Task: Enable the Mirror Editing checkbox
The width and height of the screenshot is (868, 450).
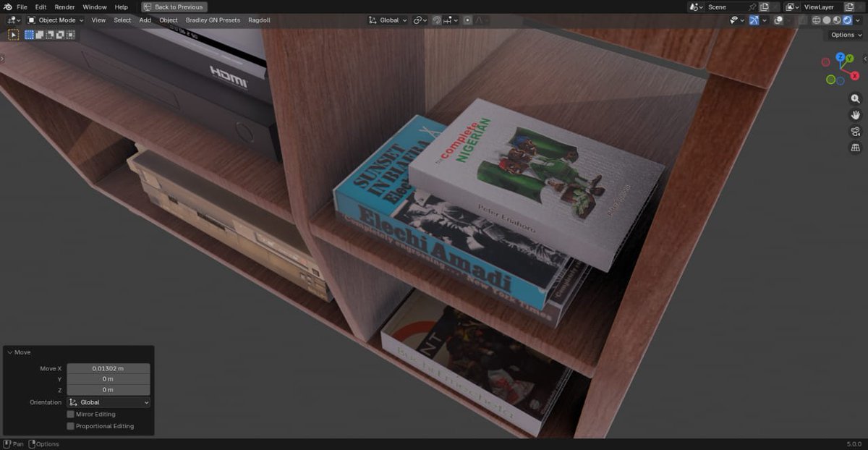Action: coord(70,415)
